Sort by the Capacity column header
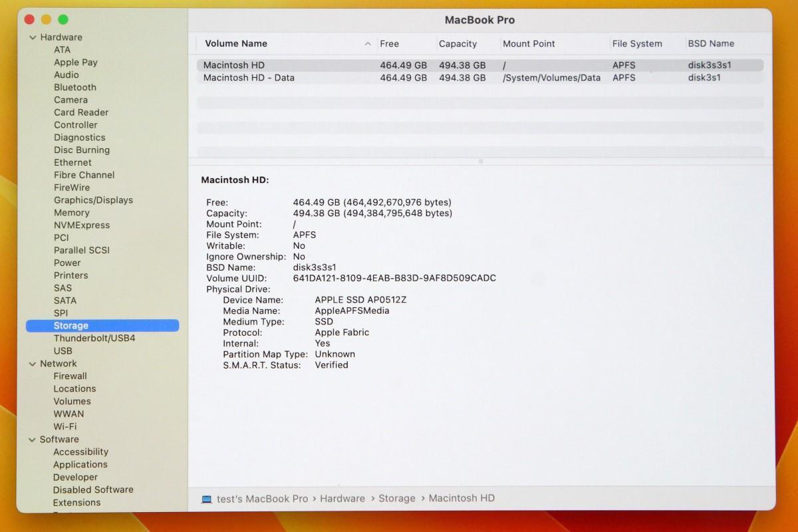This screenshot has height=532, width=798. click(458, 44)
